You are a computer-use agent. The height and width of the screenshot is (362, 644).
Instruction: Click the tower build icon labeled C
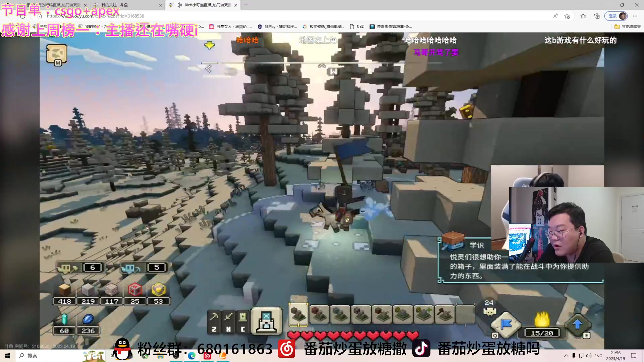point(243,322)
